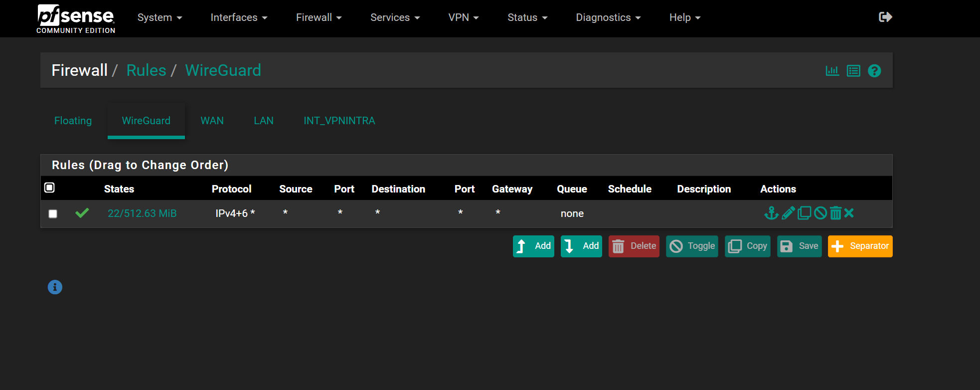This screenshot has width=980, height=390.
Task: Open the 22/512.63 MiB states link
Action: [x=142, y=213]
